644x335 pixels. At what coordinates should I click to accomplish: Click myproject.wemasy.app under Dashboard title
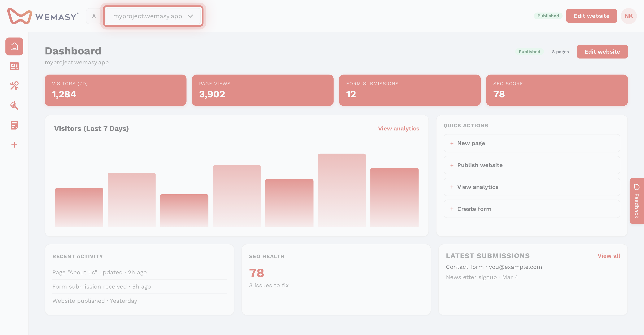point(77,62)
